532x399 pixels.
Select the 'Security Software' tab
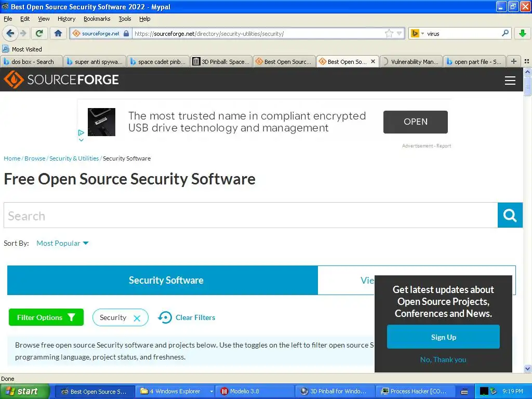tap(163, 280)
